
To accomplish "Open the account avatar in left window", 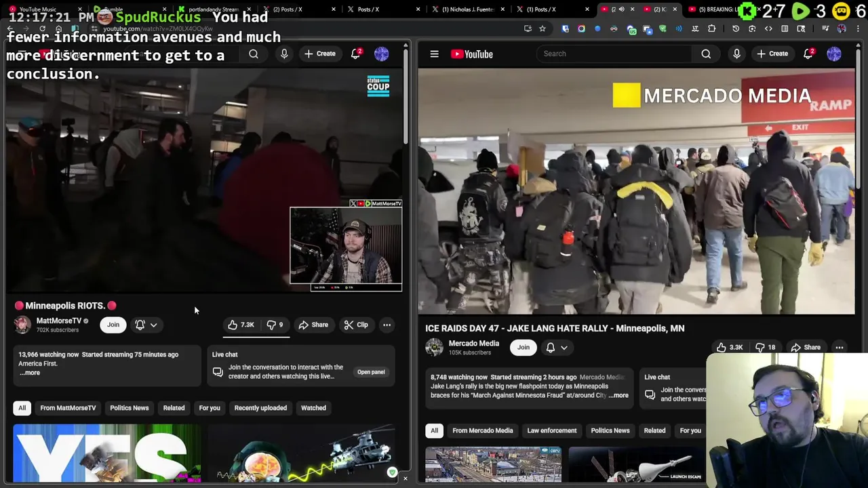I will (382, 54).
